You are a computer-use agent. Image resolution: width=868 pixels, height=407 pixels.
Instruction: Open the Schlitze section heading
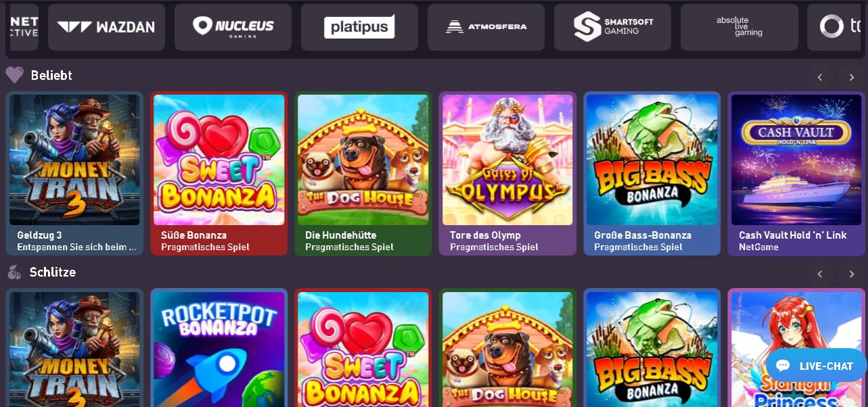[53, 272]
